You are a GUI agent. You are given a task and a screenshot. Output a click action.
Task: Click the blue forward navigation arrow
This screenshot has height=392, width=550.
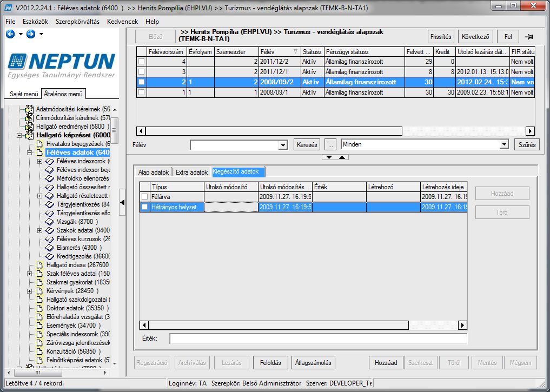pyautogui.click(x=31, y=34)
